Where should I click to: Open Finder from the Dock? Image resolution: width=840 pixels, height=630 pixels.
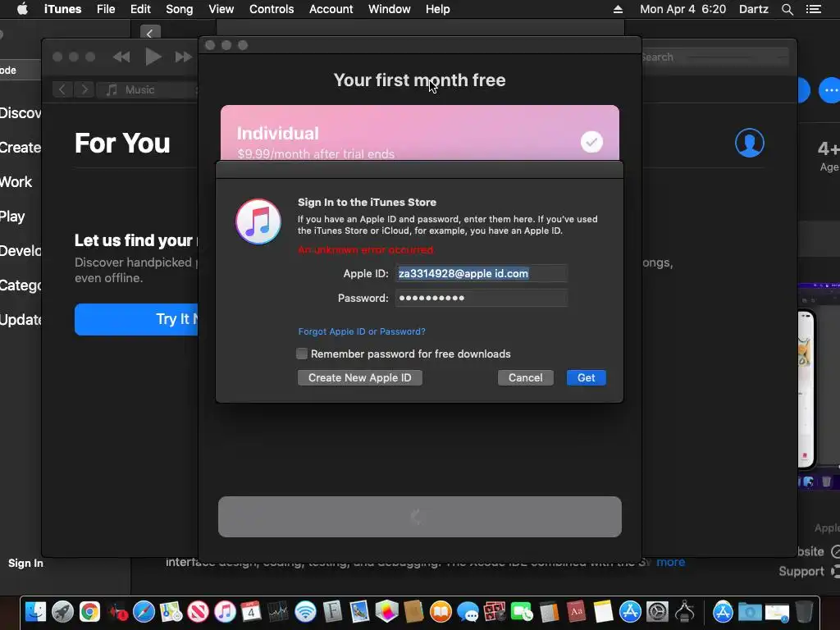(x=36, y=611)
